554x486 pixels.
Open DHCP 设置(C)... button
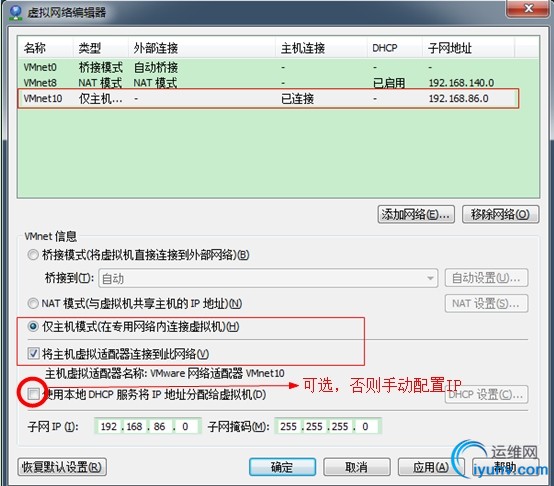click(486, 394)
